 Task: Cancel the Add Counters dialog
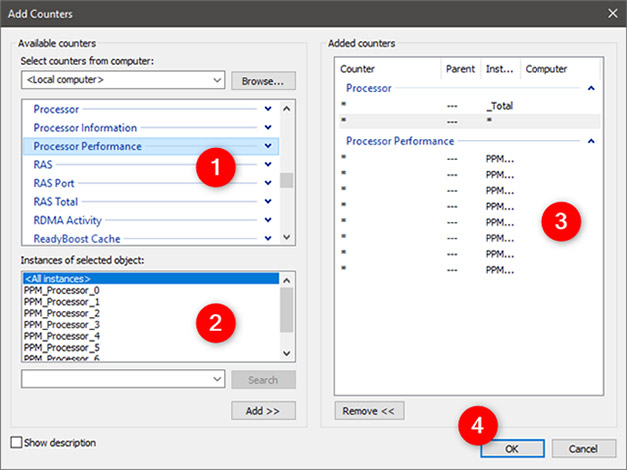click(x=583, y=449)
